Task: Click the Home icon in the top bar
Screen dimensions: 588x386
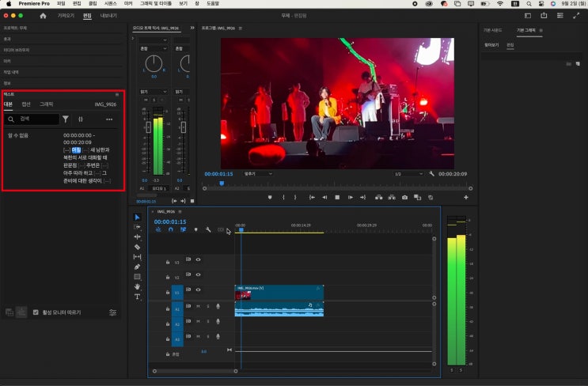Action: click(x=43, y=15)
